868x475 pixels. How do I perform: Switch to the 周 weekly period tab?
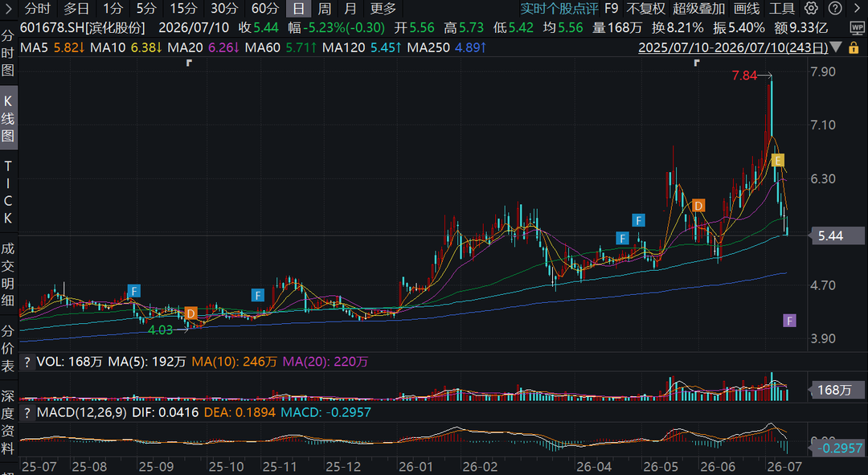pos(325,8)
